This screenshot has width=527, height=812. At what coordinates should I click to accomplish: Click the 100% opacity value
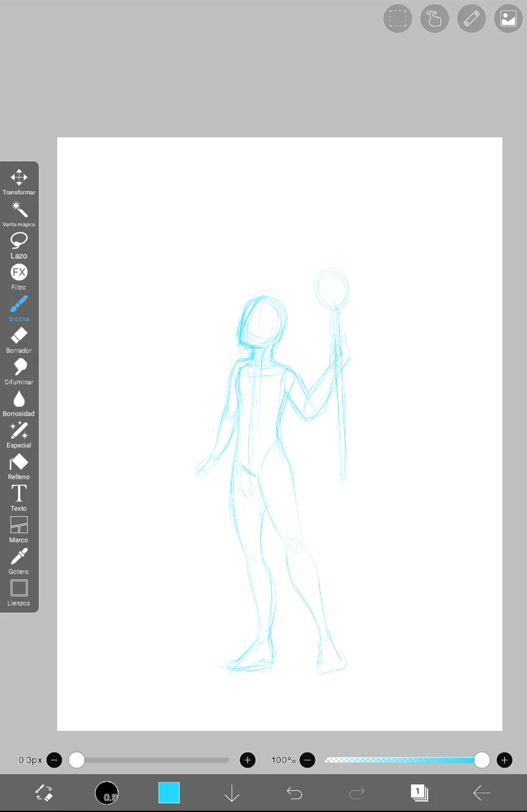[x=283, y=760]
